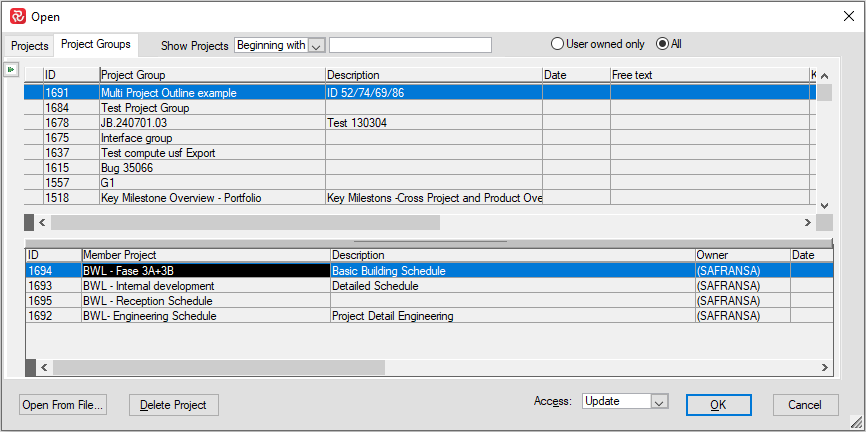Expand the Access Update dropdown
The width and height of the screenshot is (866, 432).
tap(658, 401)
